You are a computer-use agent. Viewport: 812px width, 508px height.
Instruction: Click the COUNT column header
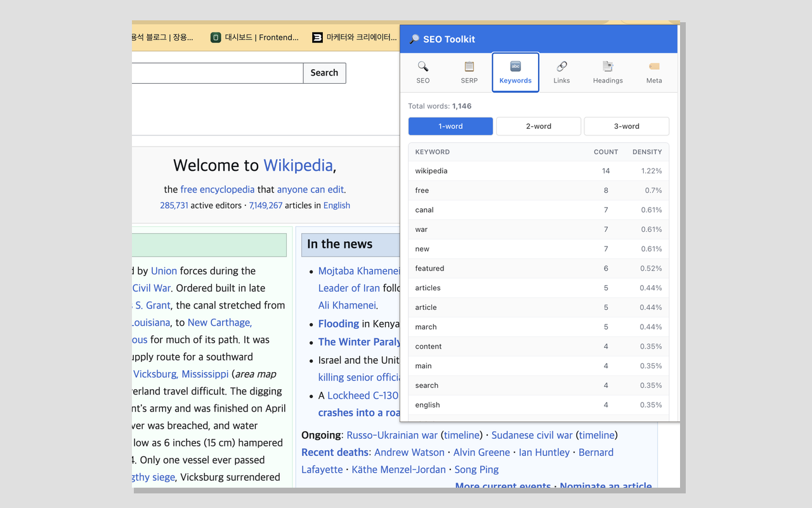(x=606, y=152)
